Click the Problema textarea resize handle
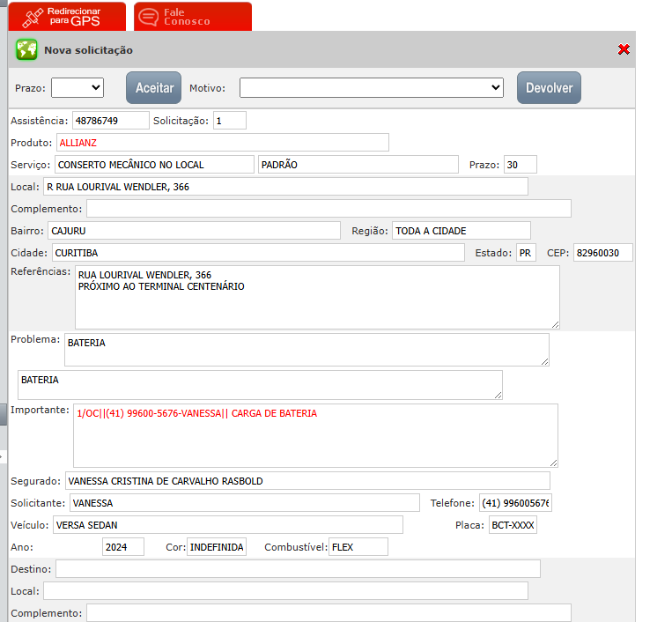Screen dimensions: 672x622 tap(544, 362)
